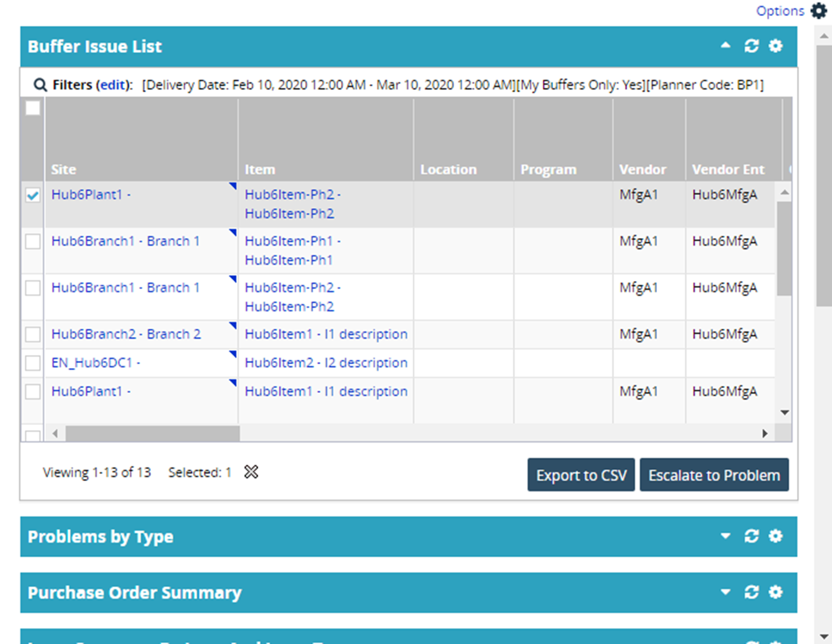Refresh the Problems by Type panel
The height and width of the screenshot is (644, 832).
752,536
